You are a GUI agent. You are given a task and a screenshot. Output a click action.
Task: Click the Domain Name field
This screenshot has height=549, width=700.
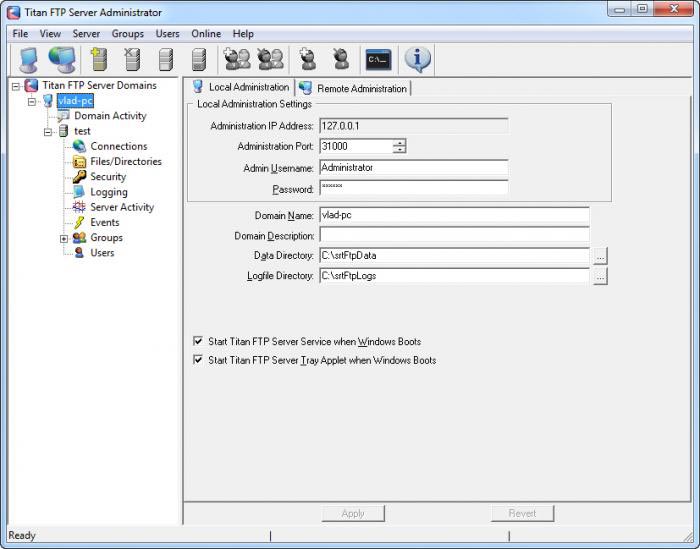(x=454, y=215)
